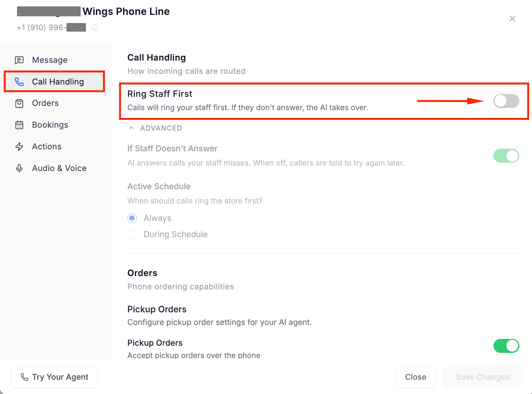The width and height of the screenshot is (532, 394).
Task: Dismiss the dialog with the X icon
Action: (x=512, y=19)
